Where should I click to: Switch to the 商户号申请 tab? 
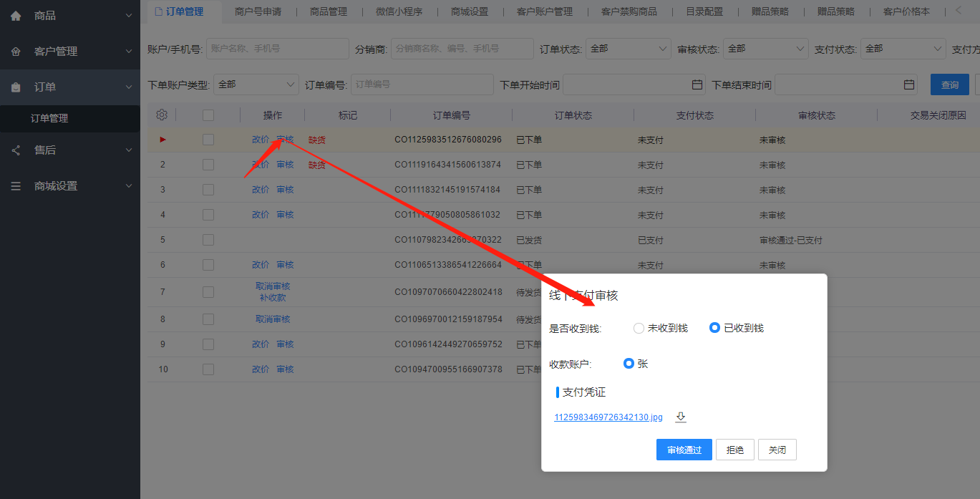click(x=258, y=11)
